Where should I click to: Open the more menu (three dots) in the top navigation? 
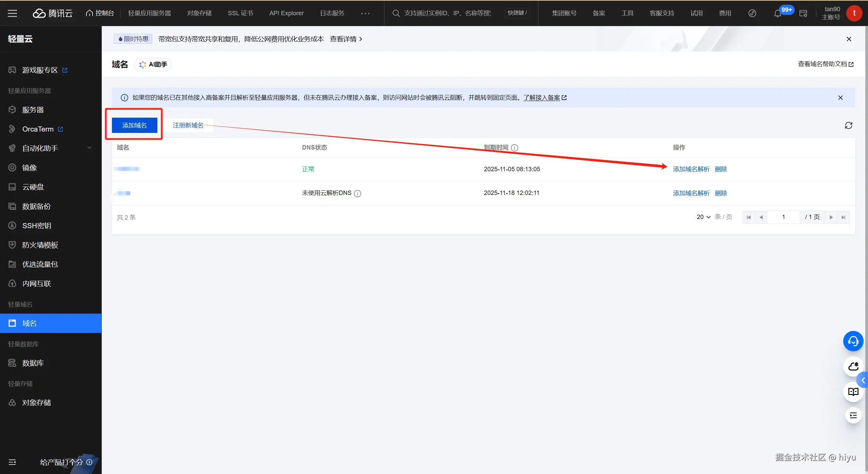[x=365, y=14]
